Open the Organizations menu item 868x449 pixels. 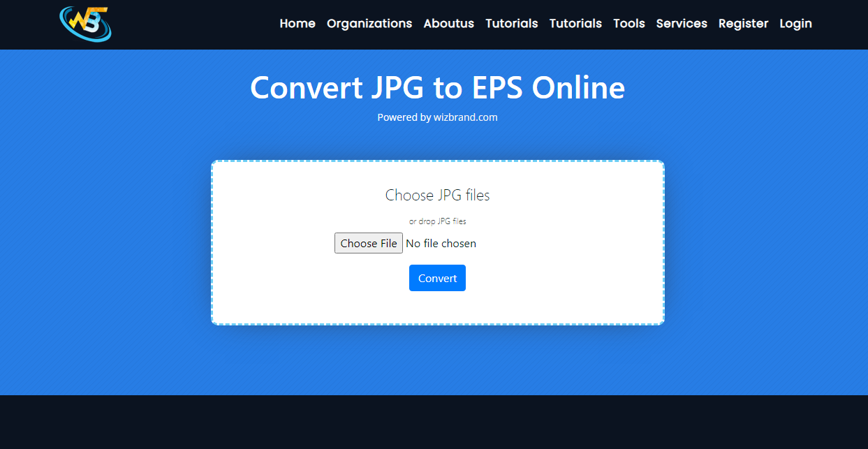(x=369, y=24)
